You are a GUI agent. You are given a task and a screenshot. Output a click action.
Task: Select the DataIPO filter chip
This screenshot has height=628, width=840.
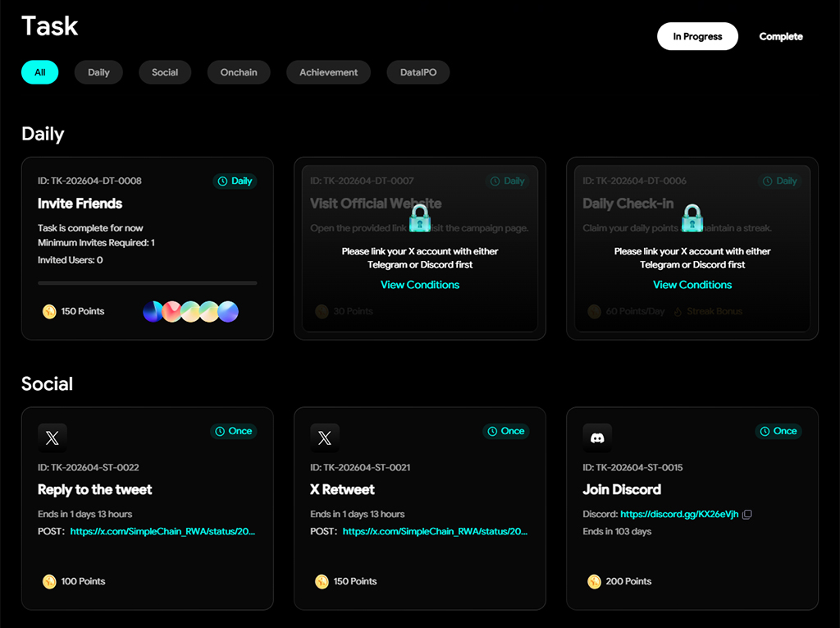[418, 72]
